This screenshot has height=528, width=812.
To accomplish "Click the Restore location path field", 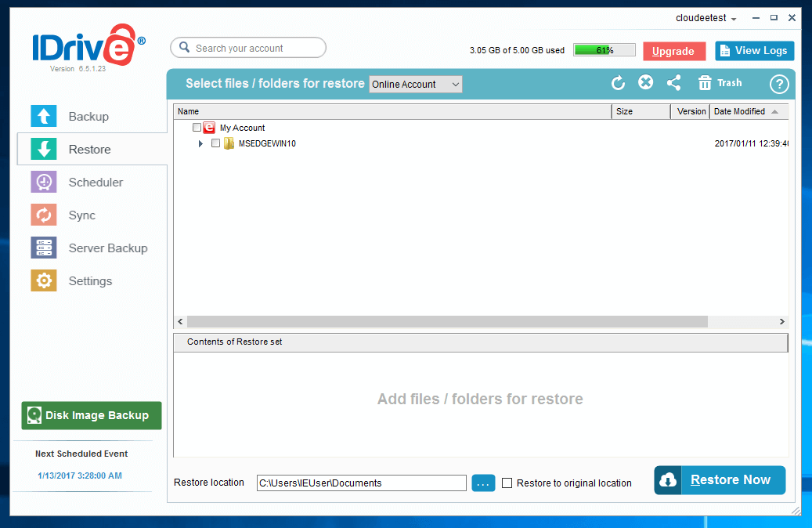I will [361, 483].
